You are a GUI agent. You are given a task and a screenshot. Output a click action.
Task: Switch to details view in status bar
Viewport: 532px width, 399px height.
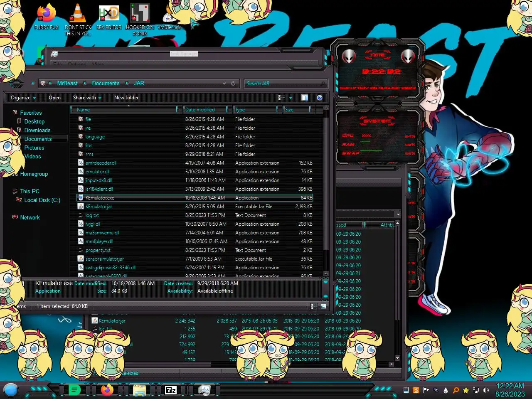pyautogui.click(x=314, y=306)
